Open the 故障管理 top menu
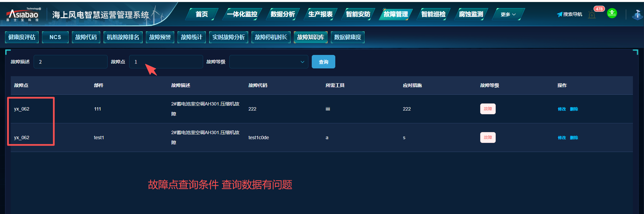 pos(395,14)
